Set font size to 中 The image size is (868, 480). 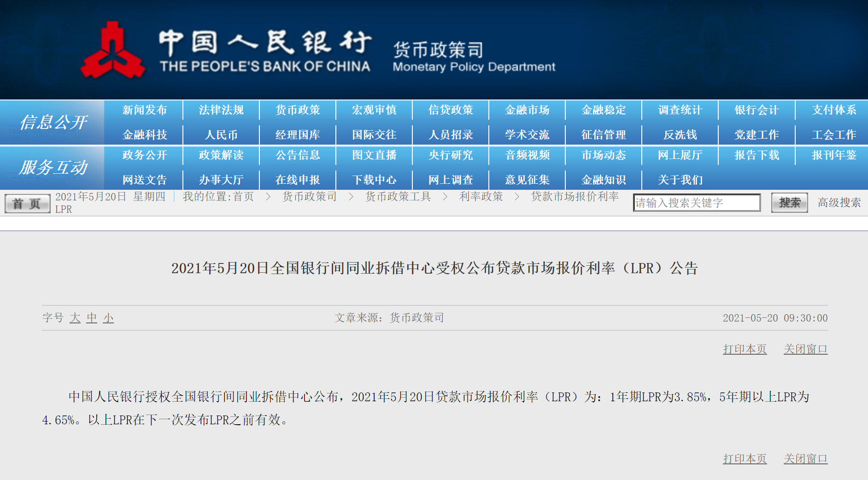pos(92,318)
